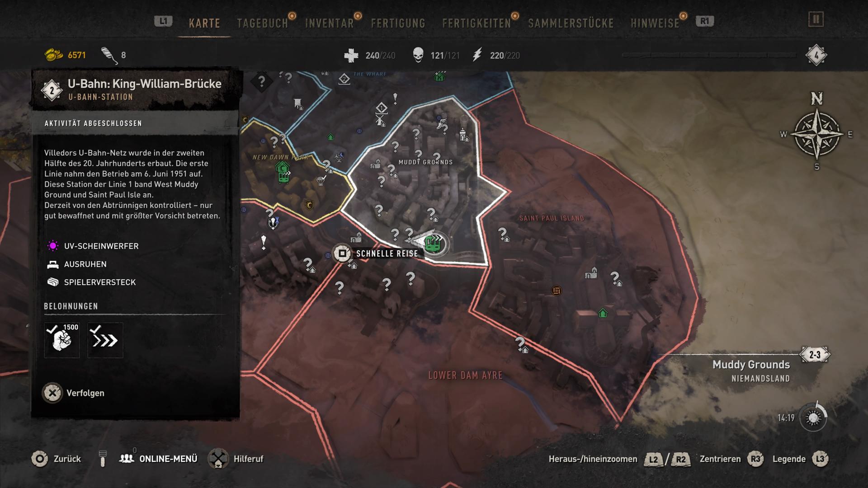The width and height of the screenshot is (868, 488).
Task: Click the 1500 XP reward tile
Action: coord(62,340)
